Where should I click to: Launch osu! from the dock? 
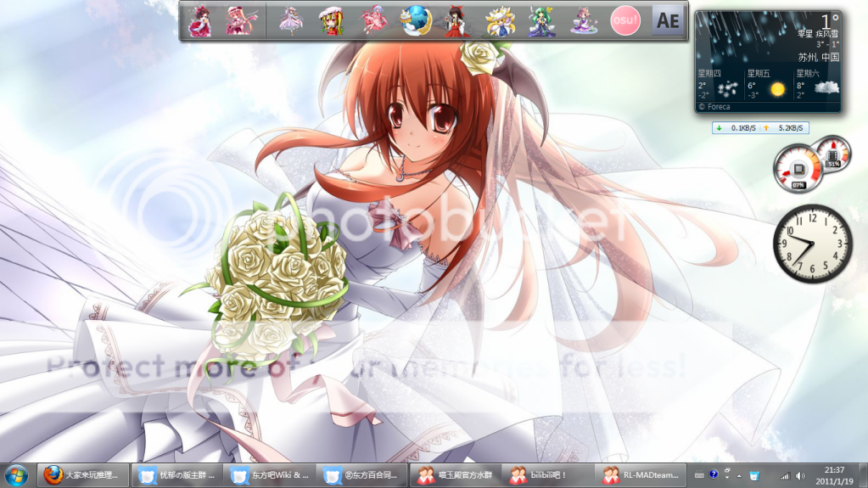(x=626, y=21)
